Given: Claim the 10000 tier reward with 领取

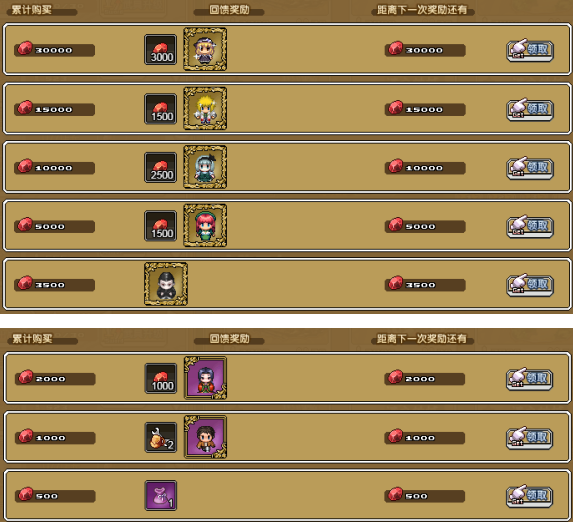Looking at the screenshot, I should pyautogui.click(x=530, y=168).
